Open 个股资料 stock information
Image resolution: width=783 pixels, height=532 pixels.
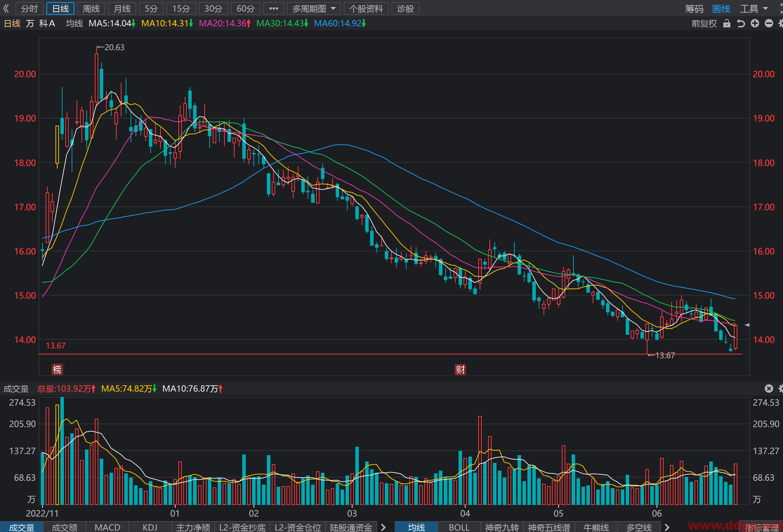[x=366, y=8]
